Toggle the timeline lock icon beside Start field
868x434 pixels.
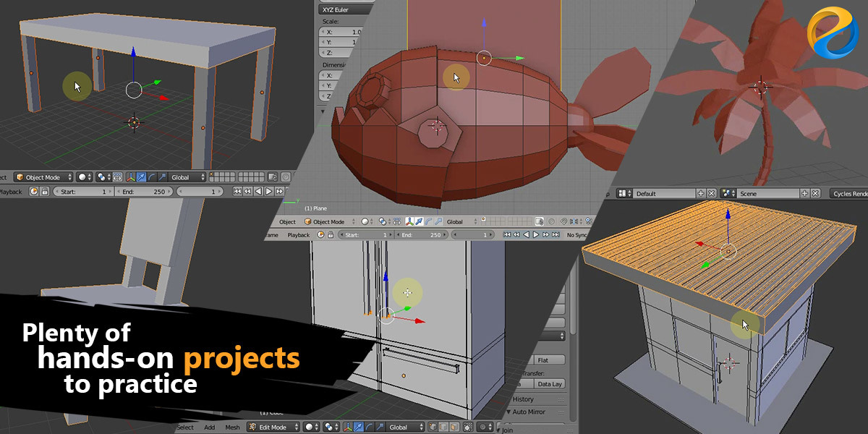45,192
